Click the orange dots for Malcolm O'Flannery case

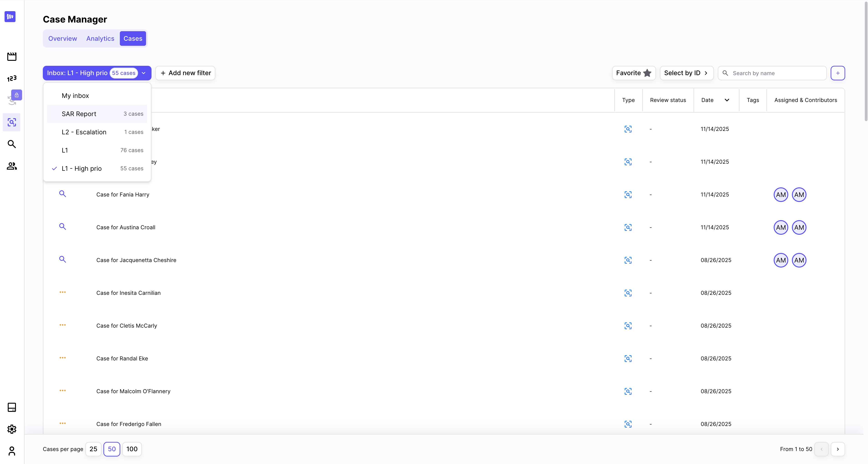[x=63, y=391]
